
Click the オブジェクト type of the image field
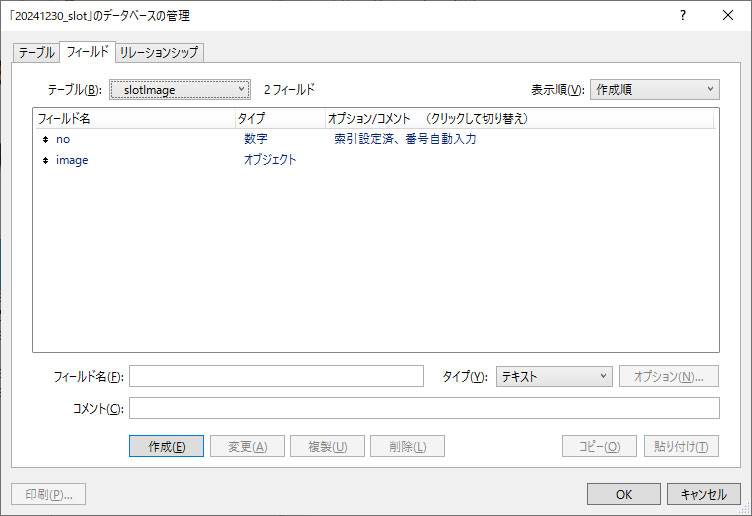tap(270, 160)
